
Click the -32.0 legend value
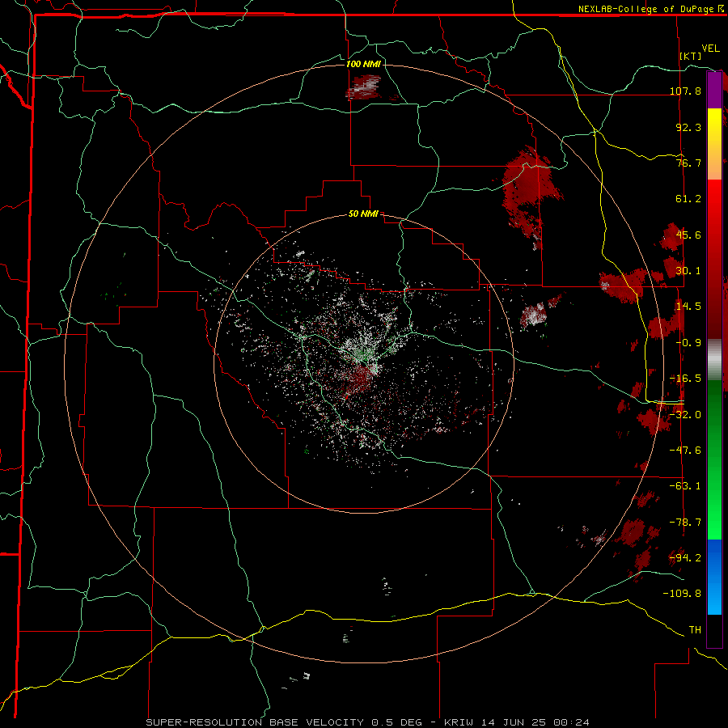pos(685,415)
